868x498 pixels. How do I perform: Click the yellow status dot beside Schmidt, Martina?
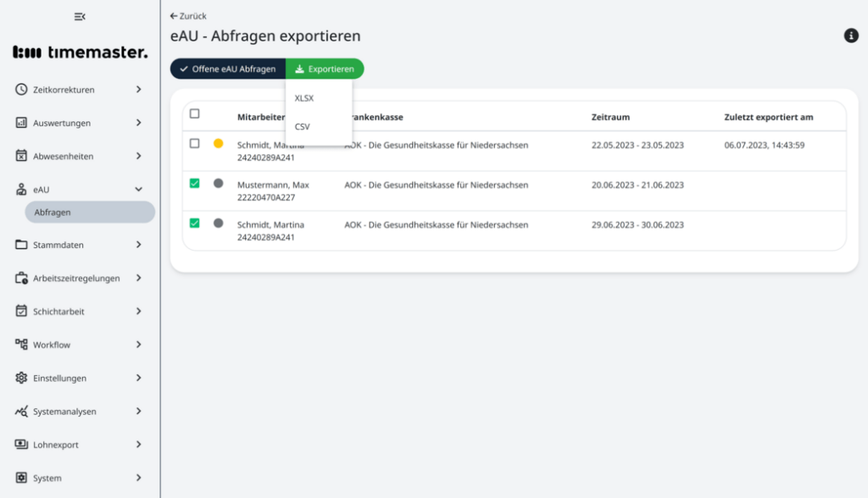219,144
